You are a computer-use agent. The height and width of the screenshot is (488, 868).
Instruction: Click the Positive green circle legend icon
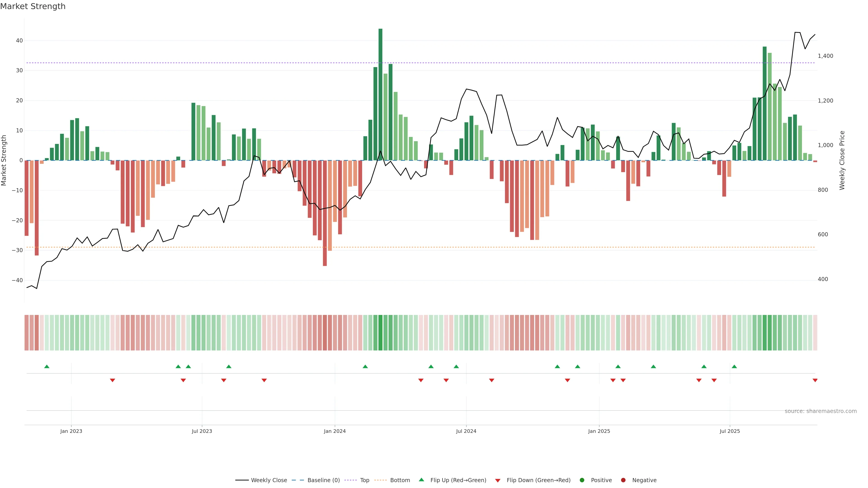[x=582, y=480]
